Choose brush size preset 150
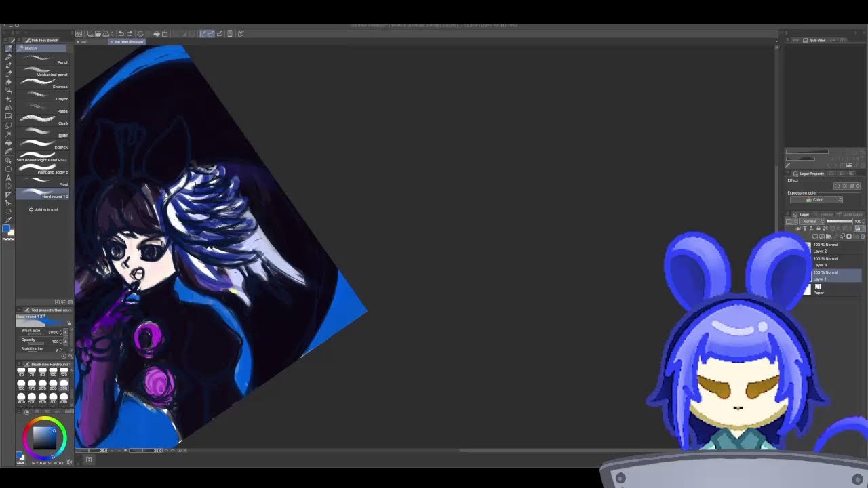This screenshot has height=488, width=868. pyautogui.click(x=21, y=385)
